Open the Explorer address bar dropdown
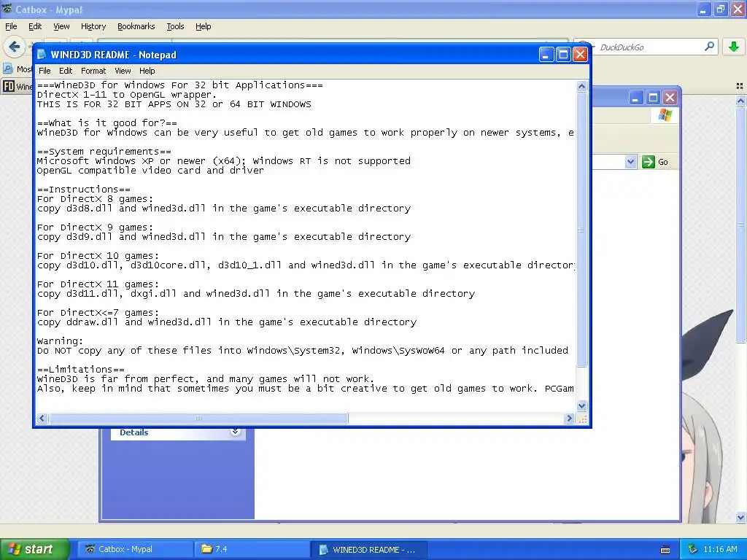The width and height of the screenshot is (747, 560). tap(630, 162)
